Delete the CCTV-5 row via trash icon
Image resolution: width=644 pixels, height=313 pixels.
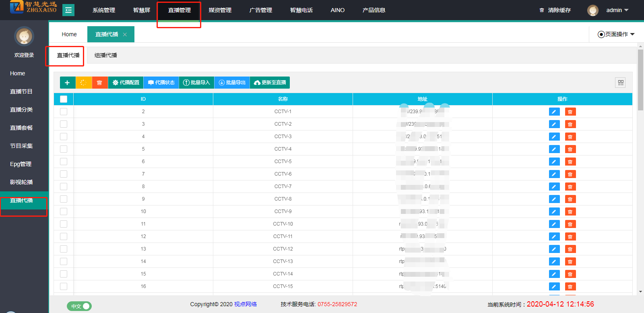(570, 162)
